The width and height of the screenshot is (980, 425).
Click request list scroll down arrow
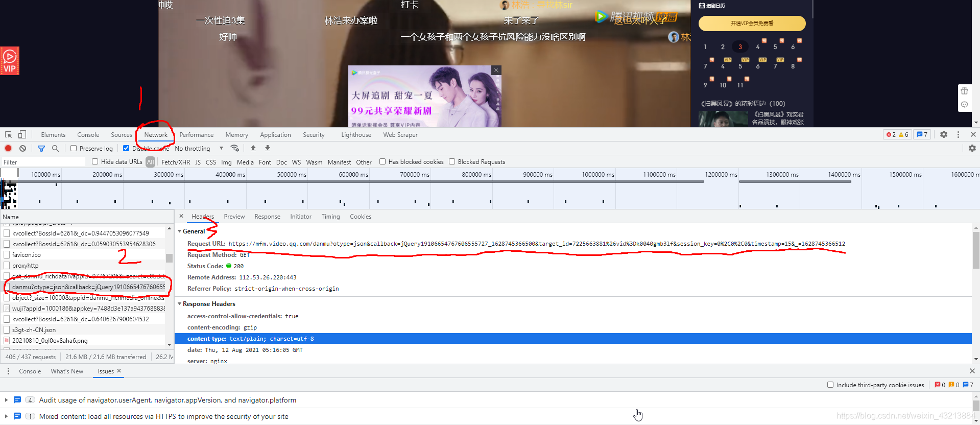tap(169, 344)
